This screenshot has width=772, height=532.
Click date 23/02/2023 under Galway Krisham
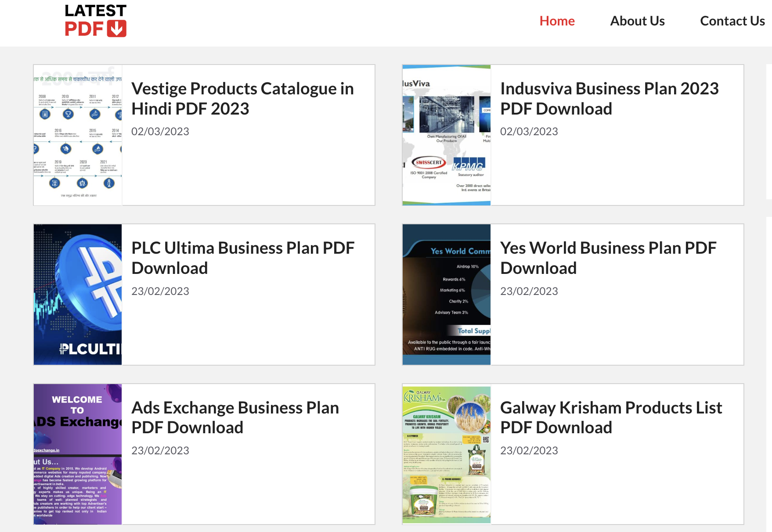click(529, 451)
